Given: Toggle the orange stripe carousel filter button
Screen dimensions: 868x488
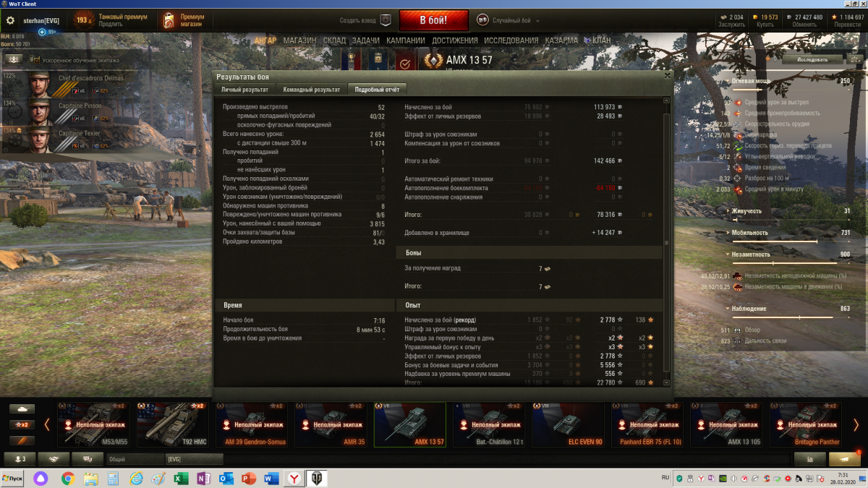Looking at the screenshot, I should (22, 440).
